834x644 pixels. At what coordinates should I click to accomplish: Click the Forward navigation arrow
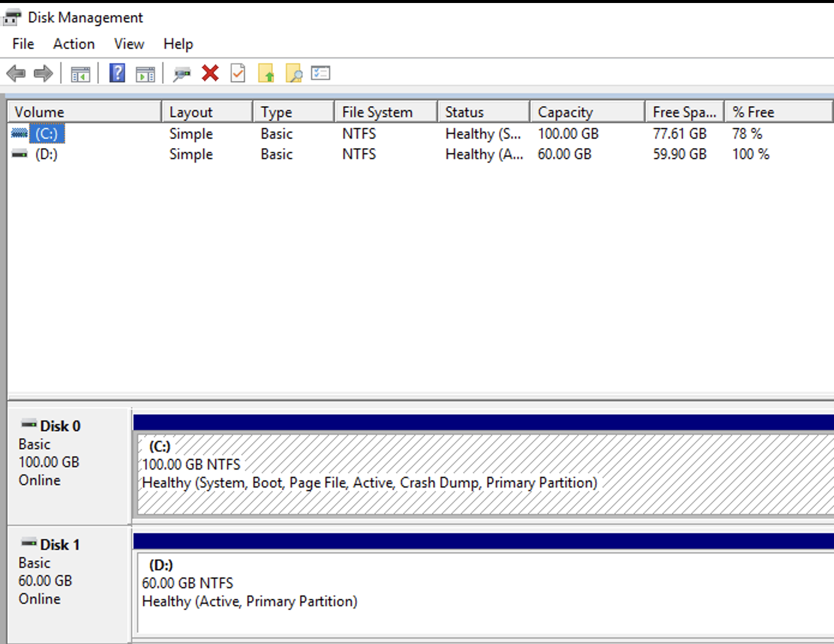[x=43, y=73]
